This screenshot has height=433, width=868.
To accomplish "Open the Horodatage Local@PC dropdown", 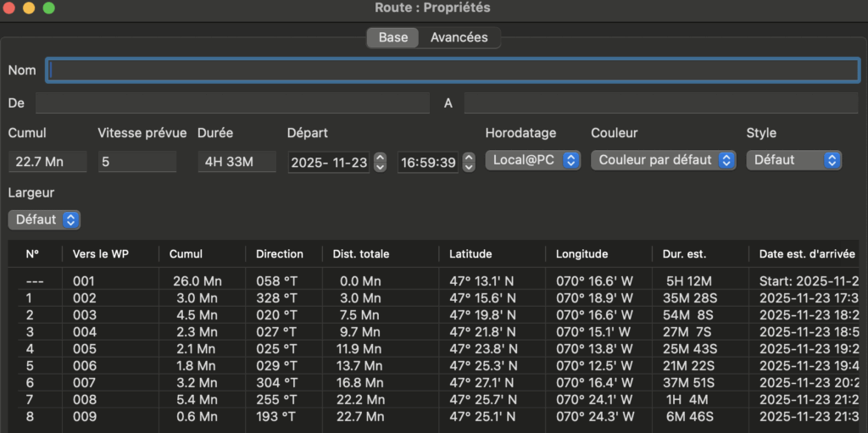I will tap(532, 159).
